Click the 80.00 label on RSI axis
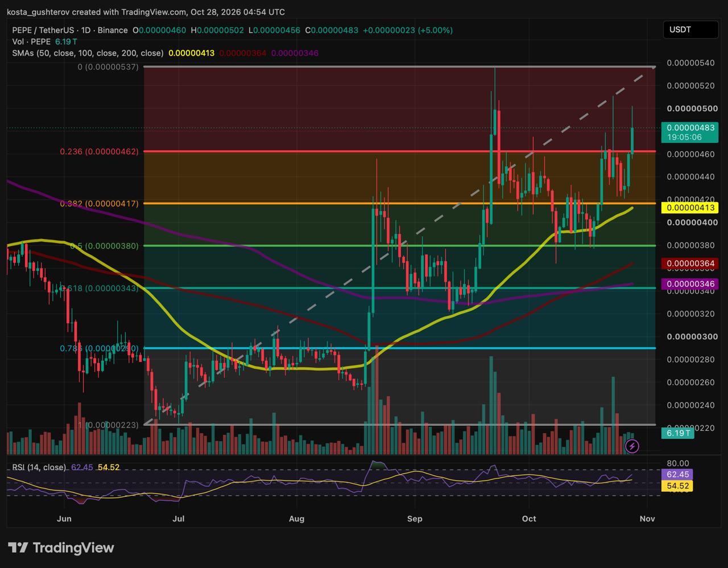Viewport: 728px width, 568px height. (679, 463)
